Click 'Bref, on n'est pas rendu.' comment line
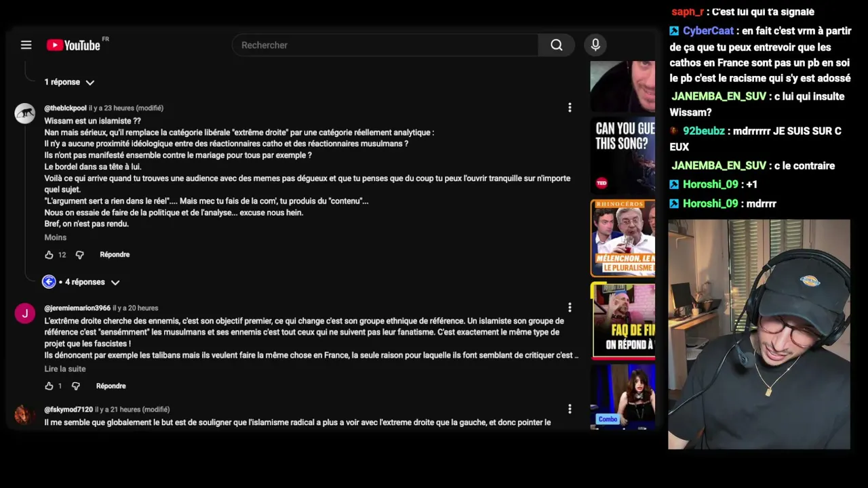 coord(87,224)
